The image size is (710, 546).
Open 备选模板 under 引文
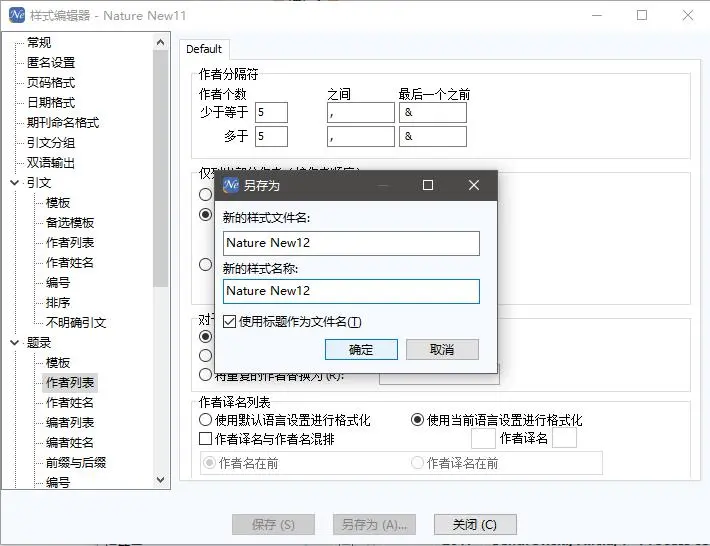coord(70,222)
